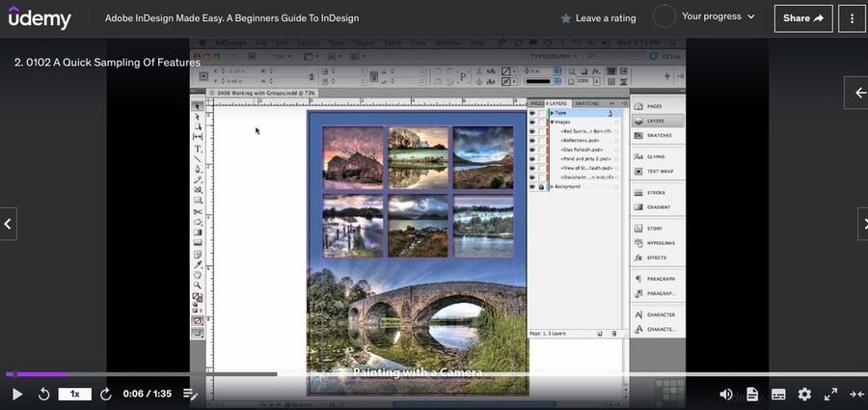
Task: Go to previous lecture arrow
Action: pos(8,224)
